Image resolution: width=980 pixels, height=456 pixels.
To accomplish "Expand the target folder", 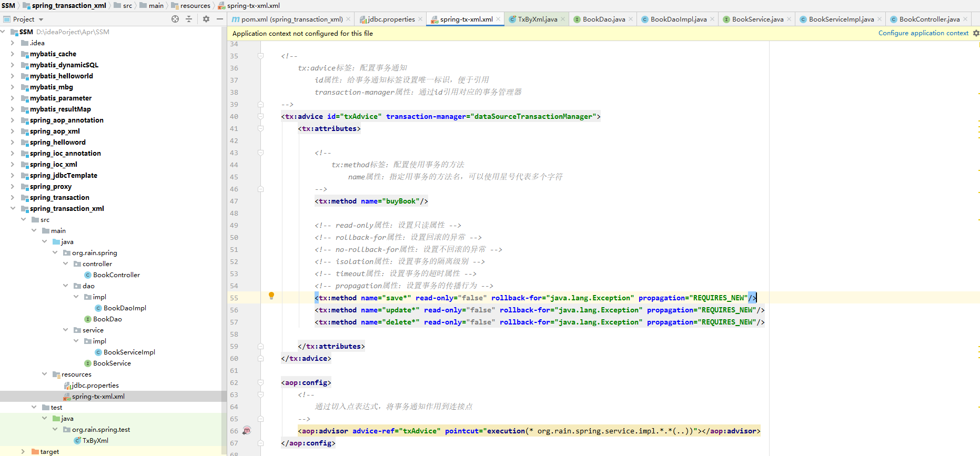I will pos(23,451).
